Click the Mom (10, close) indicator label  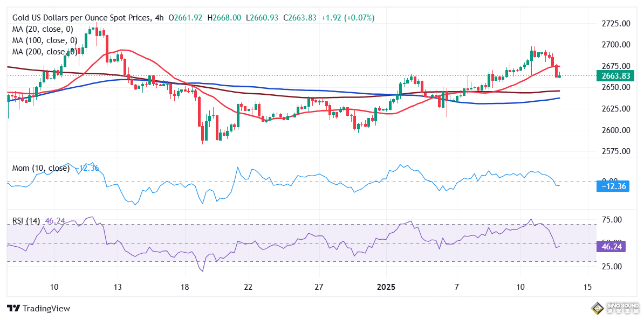41,168
